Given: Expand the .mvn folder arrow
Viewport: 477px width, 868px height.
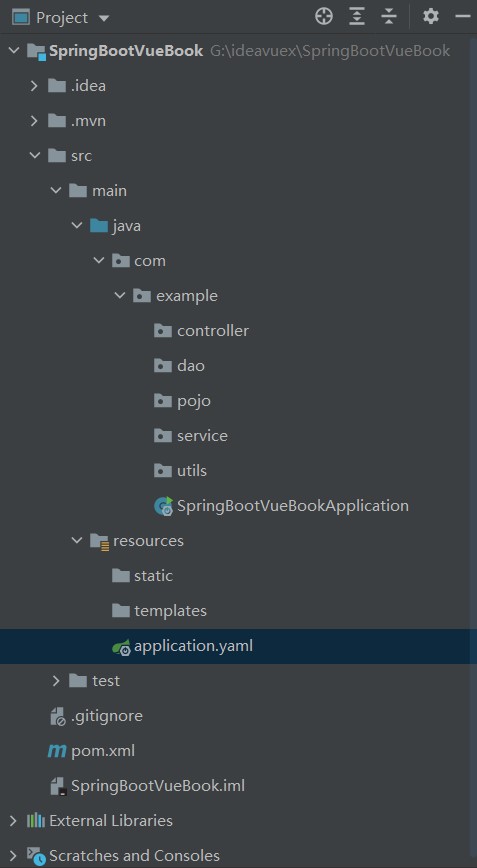Looking at the screenshot, I should pyautogui.click(x=34, y=121).
